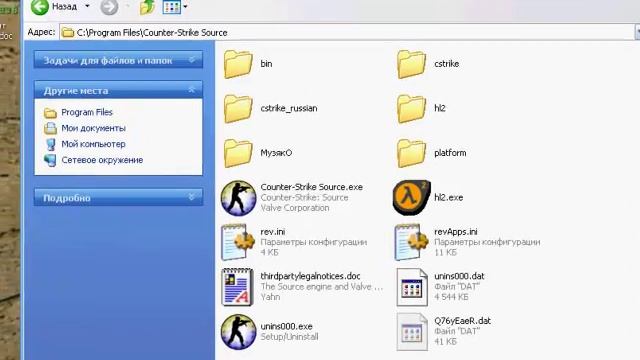Click the Адрес: label
Viewport: 640px width, 360px height.
(x=41, y=32)
